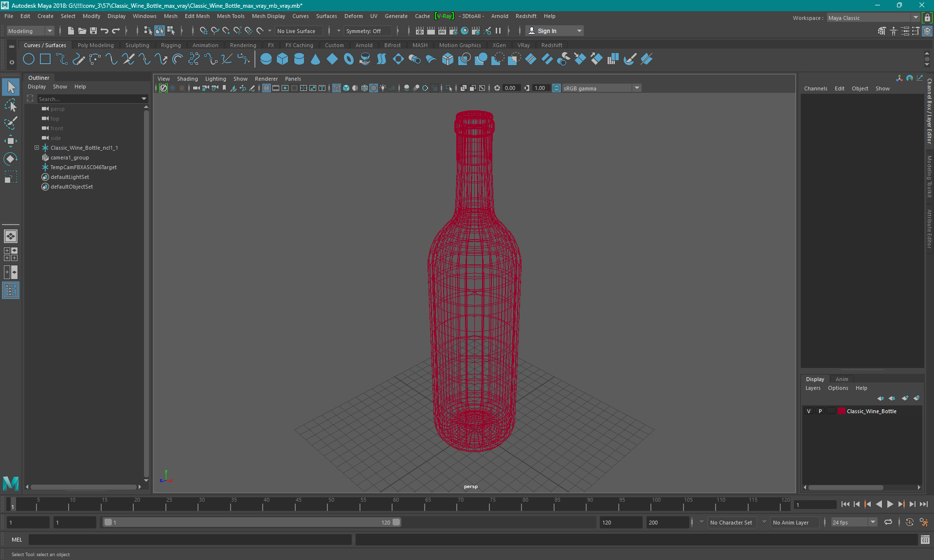This screenshot has width=934, height=560.
Task: Click the Sculpting mode icon
Action: (x=135, y=45)
